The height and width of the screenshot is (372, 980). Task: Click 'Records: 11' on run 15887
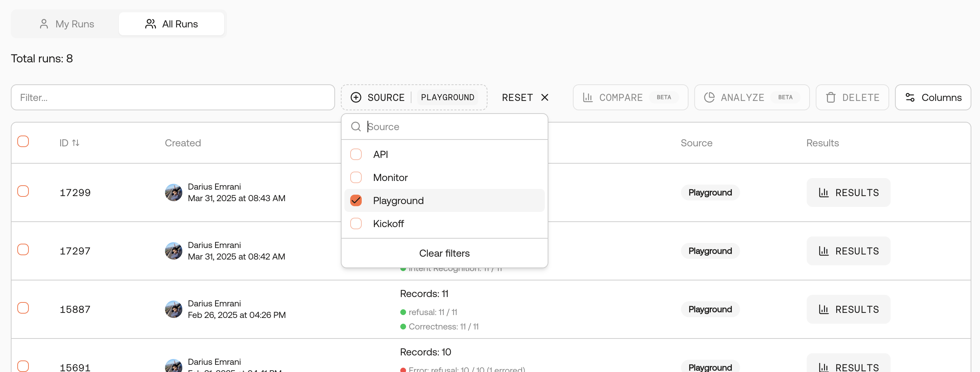click(x=424, y=293)
